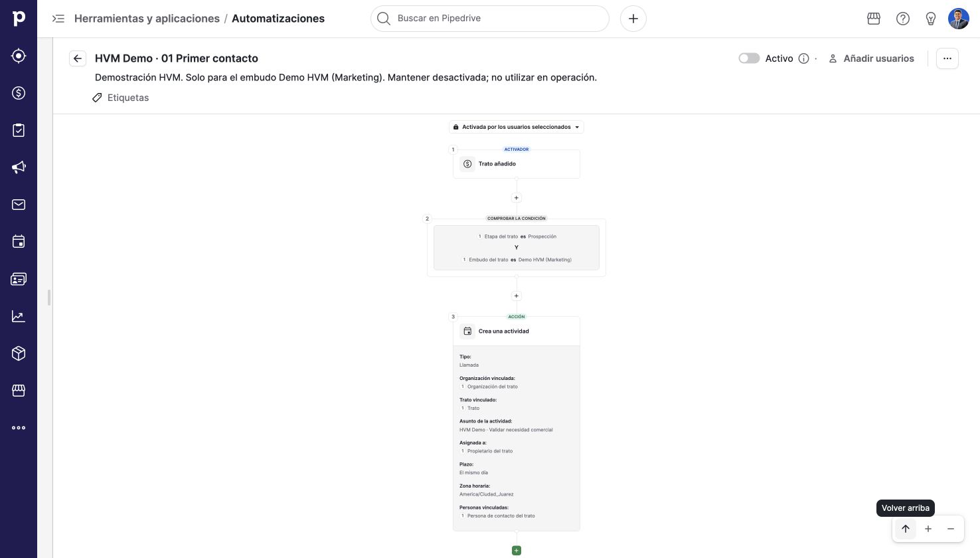Zoom out the canvas with minus

(951, 529)
